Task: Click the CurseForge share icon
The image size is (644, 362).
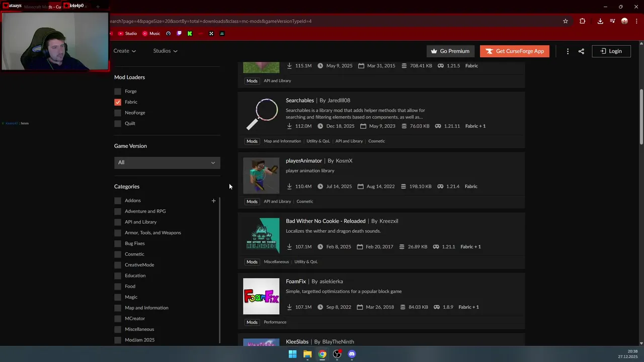Action: point(581,51)
